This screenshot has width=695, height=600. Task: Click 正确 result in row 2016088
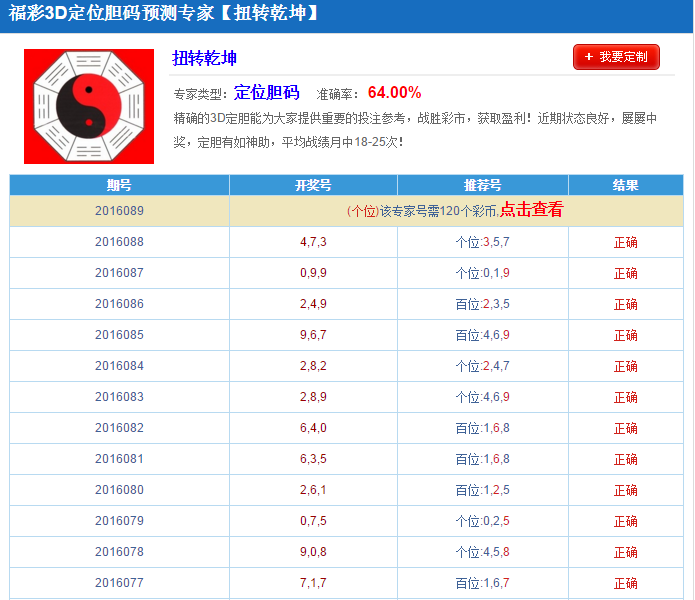pos(625,242)
